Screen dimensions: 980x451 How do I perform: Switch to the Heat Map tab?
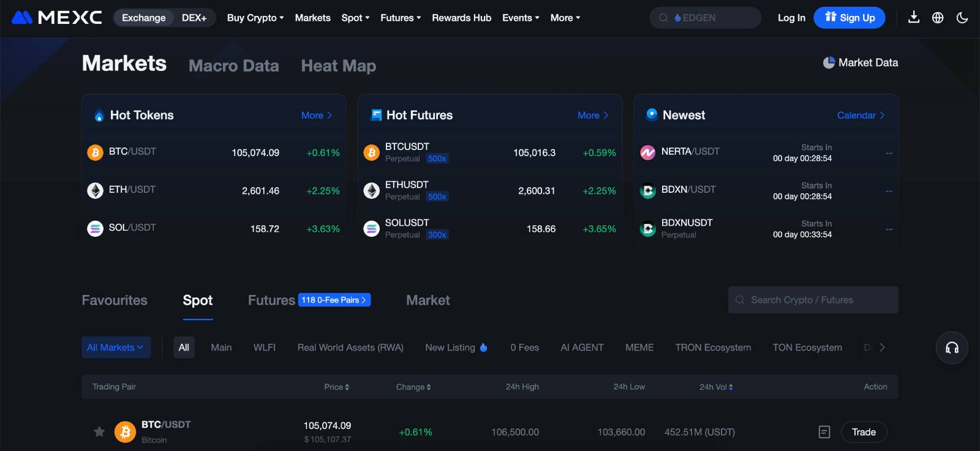339,65
